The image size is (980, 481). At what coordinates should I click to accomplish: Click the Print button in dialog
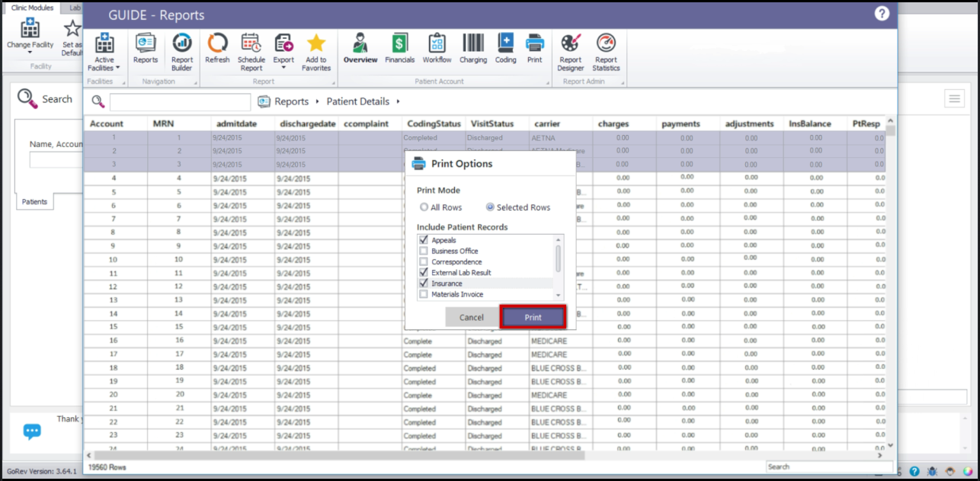[x=533, y=317]
